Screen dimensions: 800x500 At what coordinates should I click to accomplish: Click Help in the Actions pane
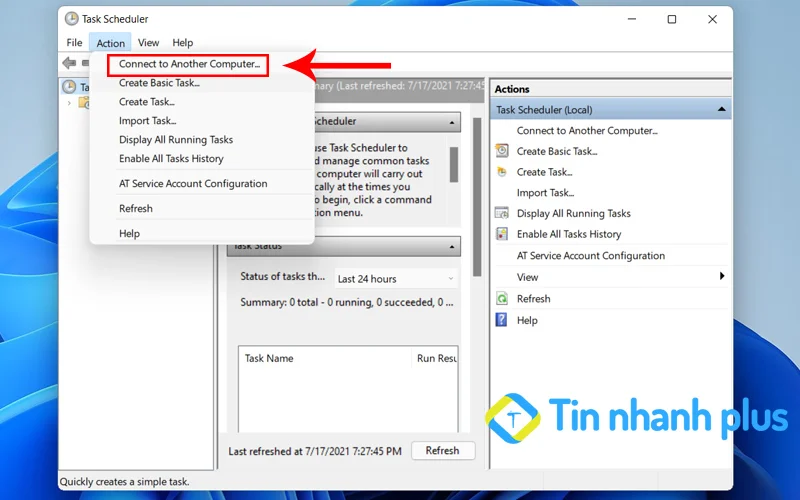[527, 320]
